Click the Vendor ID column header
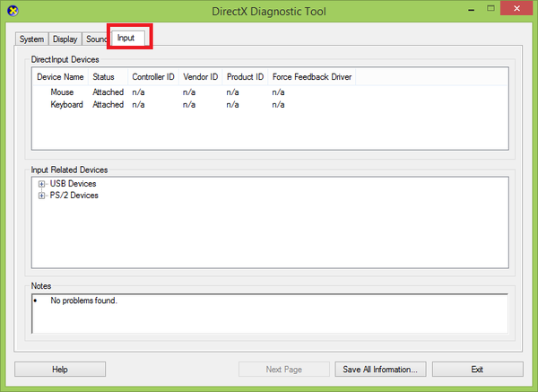 click(200, 77)
